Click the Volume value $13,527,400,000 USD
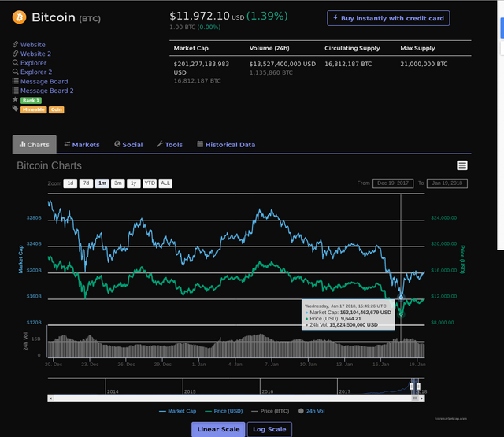Image resolution: width=504 pixels, height=437 pixels. pos(283,64)
